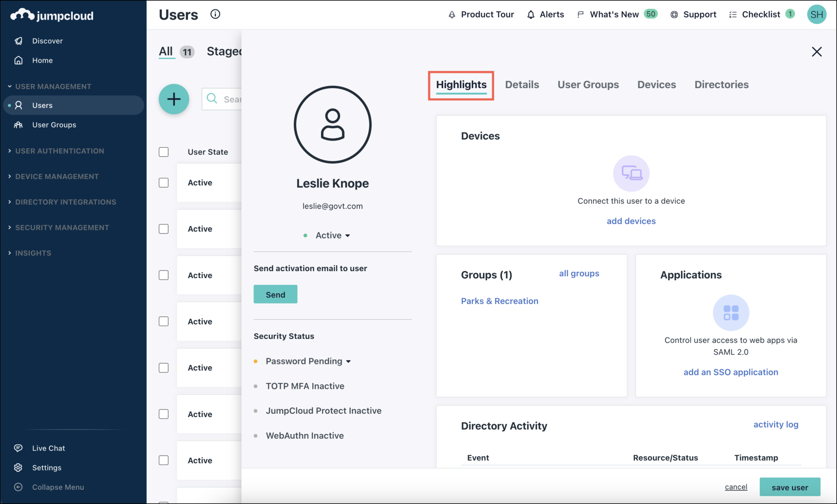Viewport: 837px width, 504px height.
Task: Open the Password Pending dropdown
Action: 308,361
